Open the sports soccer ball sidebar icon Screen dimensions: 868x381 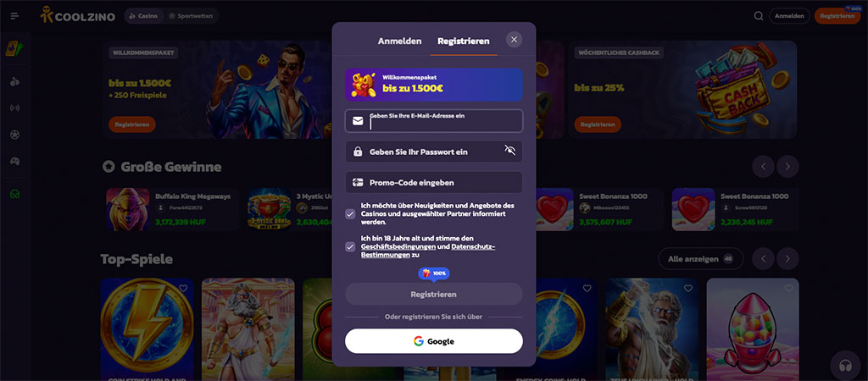(15, 135)
